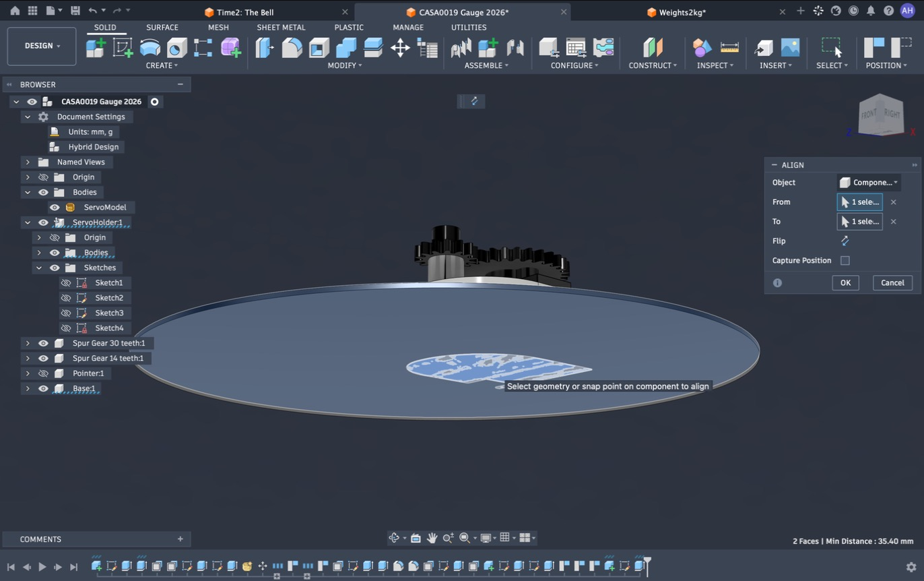Open the MODIFY menu dropdown
This screenshot has height=581, width=924.
click(x=345, y=65)
